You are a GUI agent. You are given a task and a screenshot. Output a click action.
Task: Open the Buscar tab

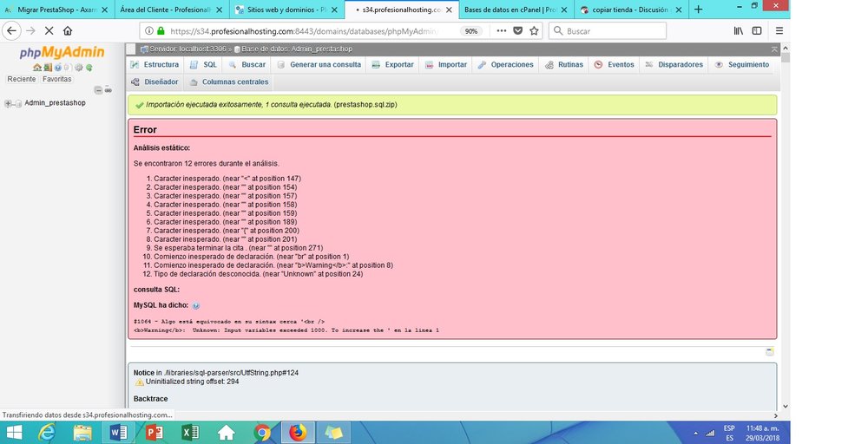point(247,65)
